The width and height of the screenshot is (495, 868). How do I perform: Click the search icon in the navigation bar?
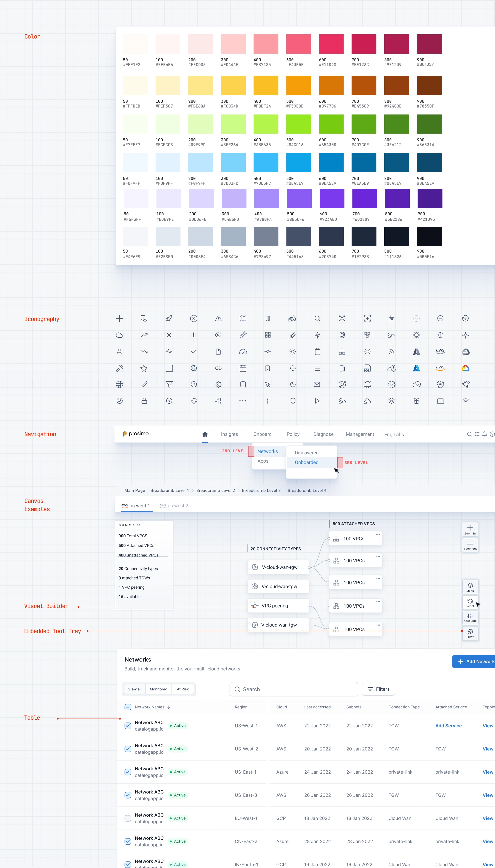(469, 434)
